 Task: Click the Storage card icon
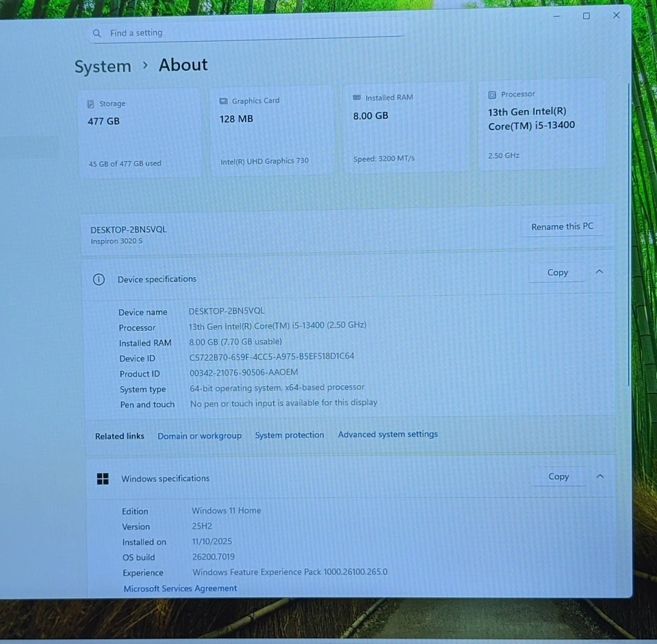tap(90, 104)
